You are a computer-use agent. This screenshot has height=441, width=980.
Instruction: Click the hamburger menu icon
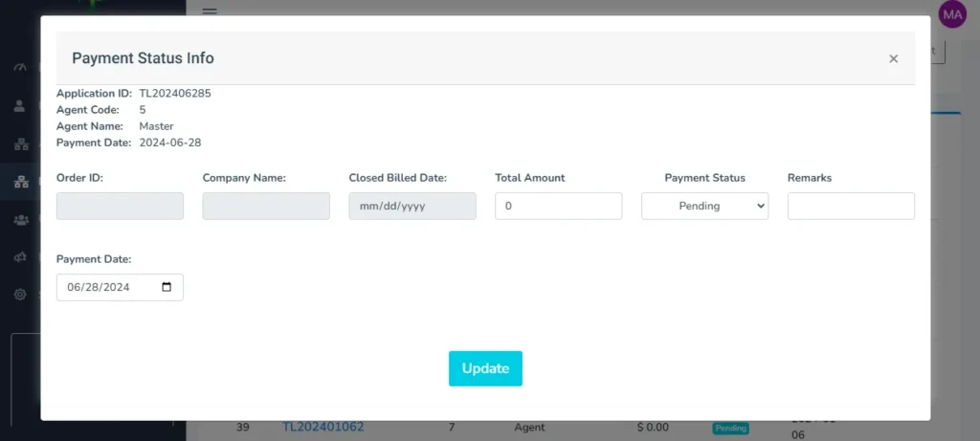[210, 11]
